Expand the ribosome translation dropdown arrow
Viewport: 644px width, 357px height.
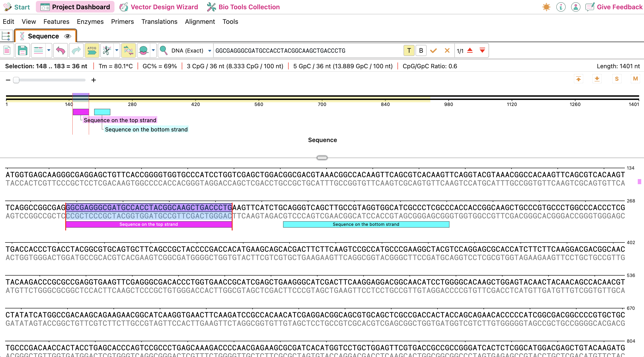pyautogui.click(x=153, y=50)
